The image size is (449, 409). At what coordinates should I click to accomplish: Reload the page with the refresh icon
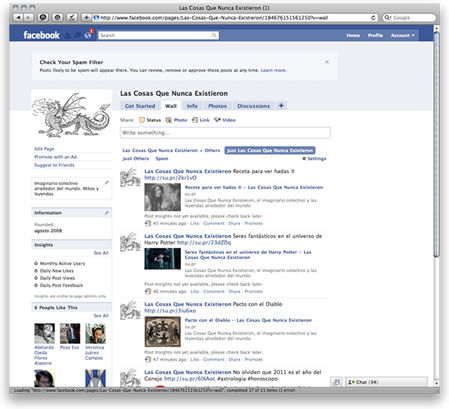373,17
